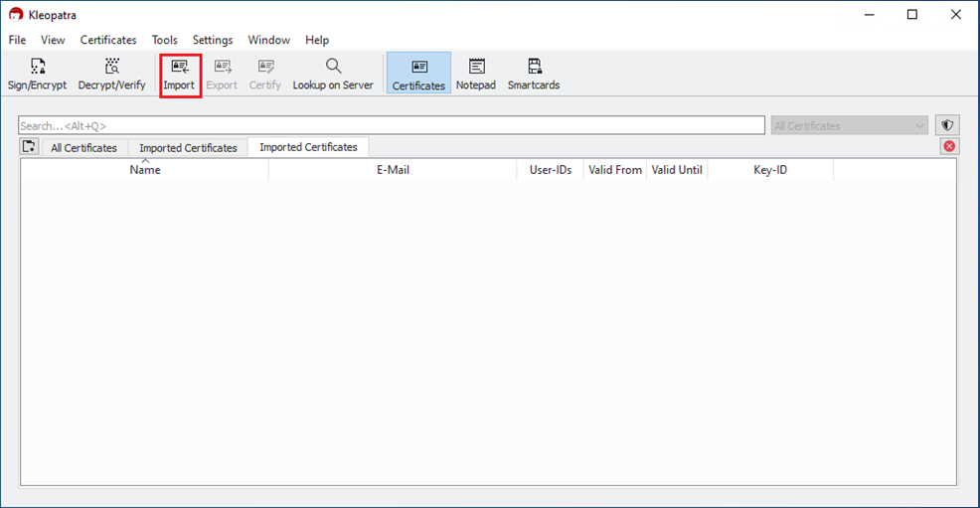Add a new tab with the tab icon

[x=29, y=147]
